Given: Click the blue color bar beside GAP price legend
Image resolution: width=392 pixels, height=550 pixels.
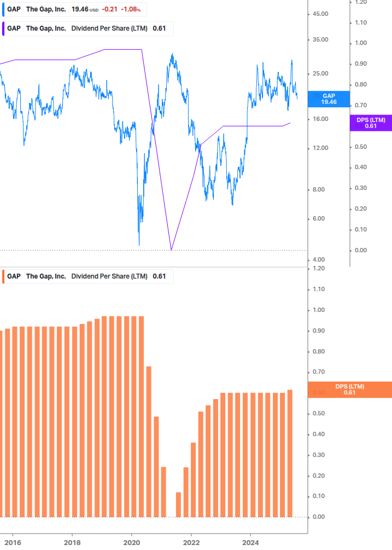Looking at the screenshot, I should (x=3, y=9).
